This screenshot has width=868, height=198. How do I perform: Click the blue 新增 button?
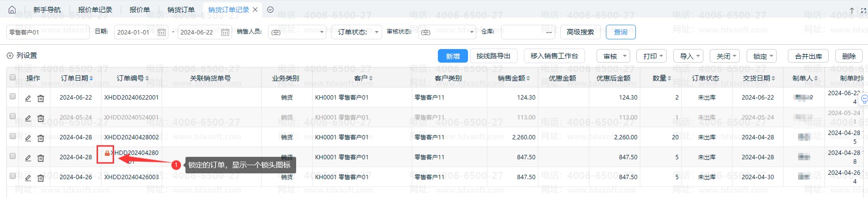pos(452,56)
